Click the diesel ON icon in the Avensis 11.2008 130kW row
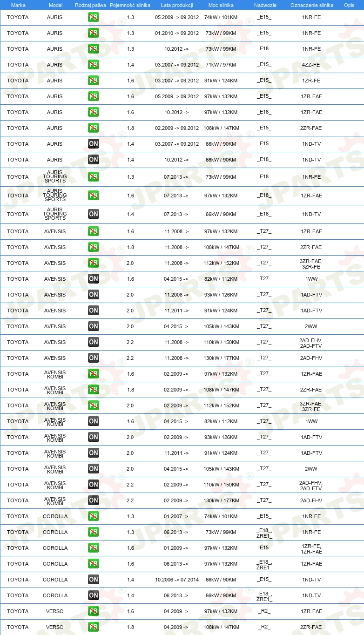This screenshot has height=635, width=364. point(94,358)
